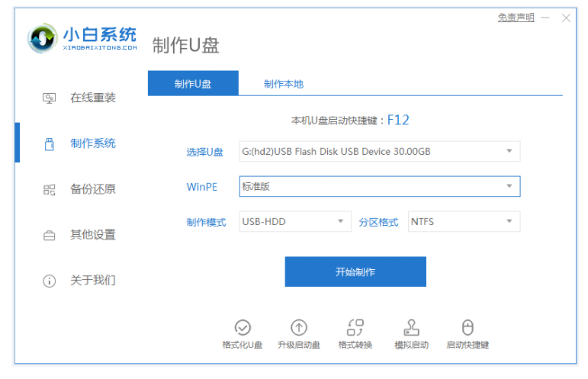Click the 小白系统 logo
This screenshot has height=379, width=588.
82,38
